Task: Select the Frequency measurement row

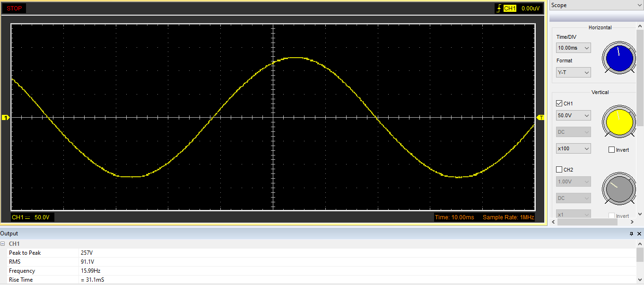Action: click(318, 271)
